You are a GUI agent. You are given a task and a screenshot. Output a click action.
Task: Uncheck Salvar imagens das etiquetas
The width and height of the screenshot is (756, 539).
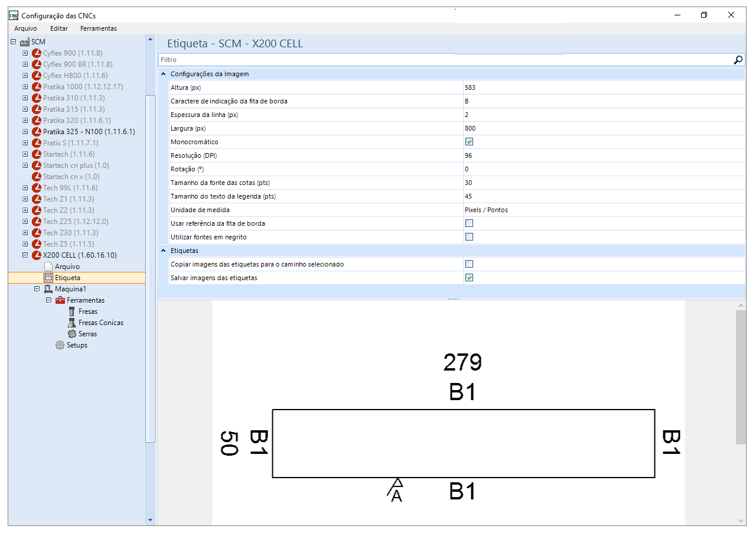pyautogui.click(x=470, y=278)
